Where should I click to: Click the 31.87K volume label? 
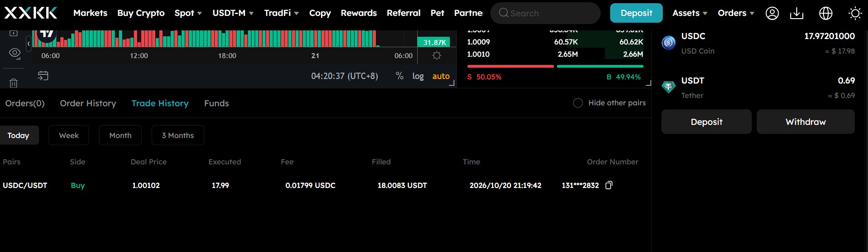[434, 42]
